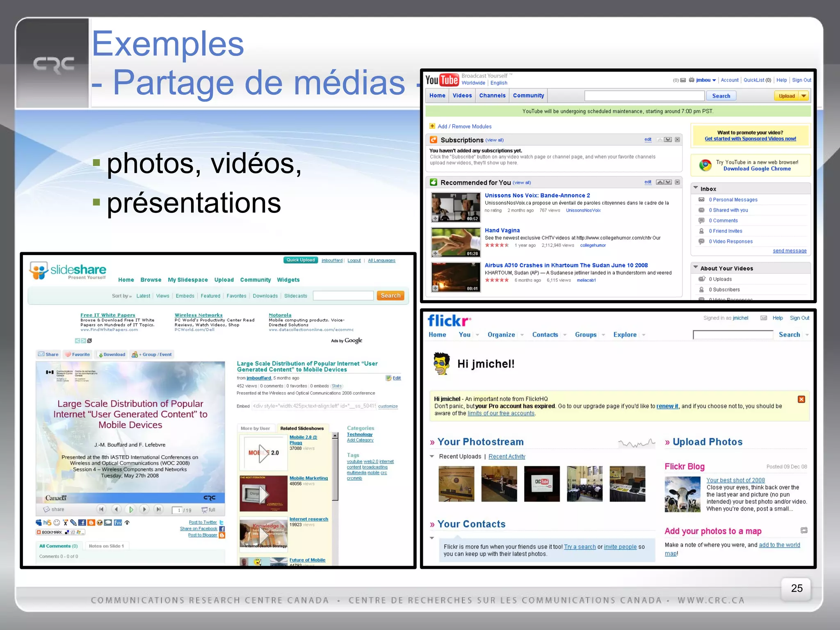Dismiss the Flickr Pro expired notice

(x=801, y=399)
